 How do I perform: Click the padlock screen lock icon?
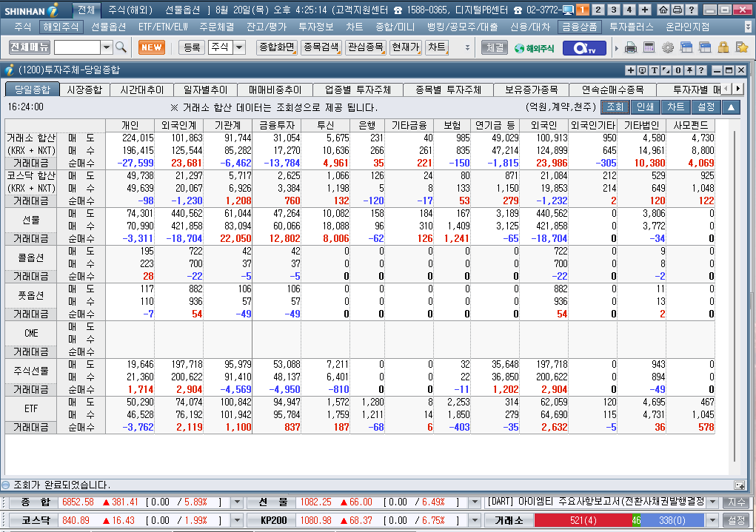pos(723,47)
